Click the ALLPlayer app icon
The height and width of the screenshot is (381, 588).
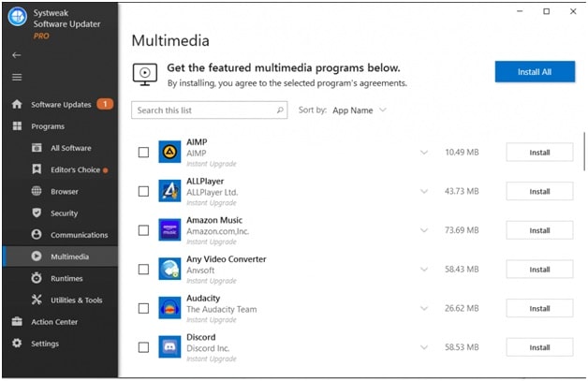169,191
